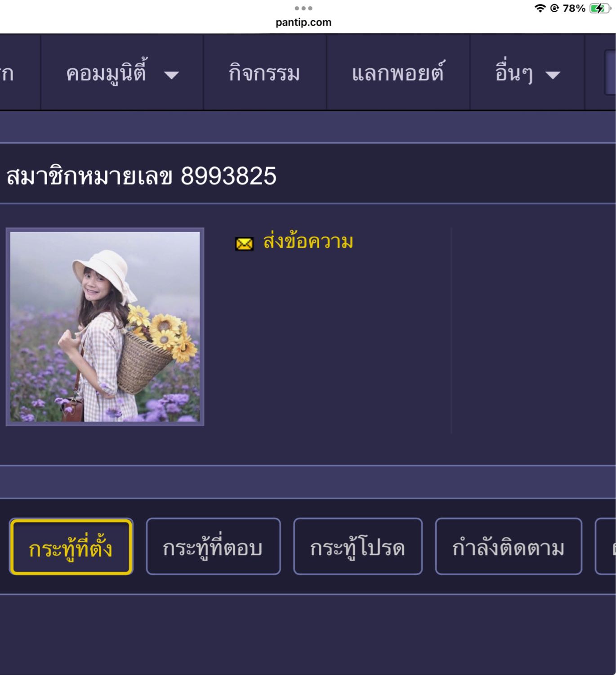The height and width of the screenshot is (675, 616).
Task: Tap the battery charging indicator icon
Action: 599,8
